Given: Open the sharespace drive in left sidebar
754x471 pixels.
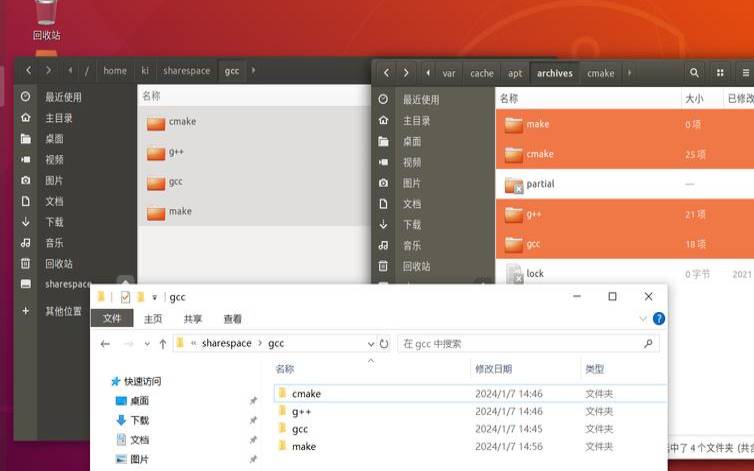Looking at the screenshot, I should [68, 284].
